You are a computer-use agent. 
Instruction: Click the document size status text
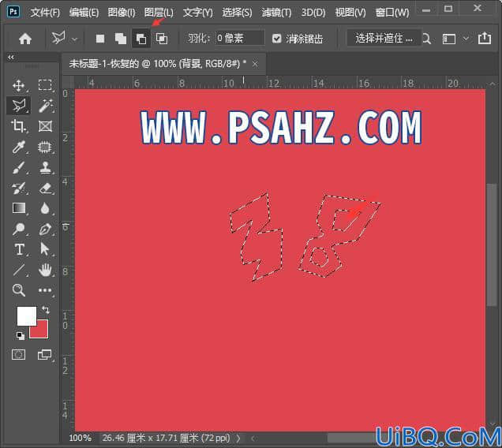tap(167, 438)
